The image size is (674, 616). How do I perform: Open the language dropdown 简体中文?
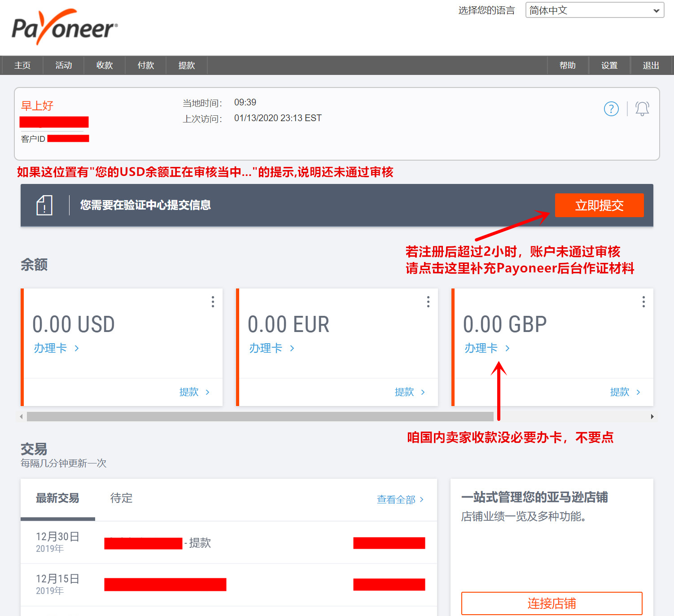click(x=595, y=10)
